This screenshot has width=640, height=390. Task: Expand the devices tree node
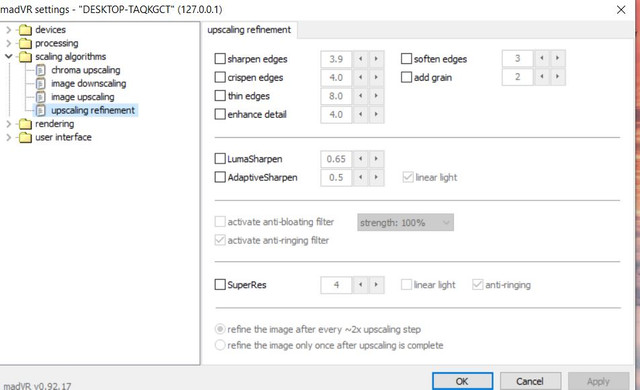[x=9, y=30]
